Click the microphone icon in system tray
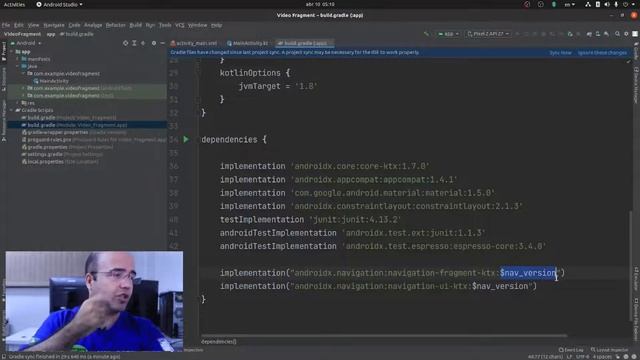The width and height of the screenshot is (640, 360). pos(616,4)
